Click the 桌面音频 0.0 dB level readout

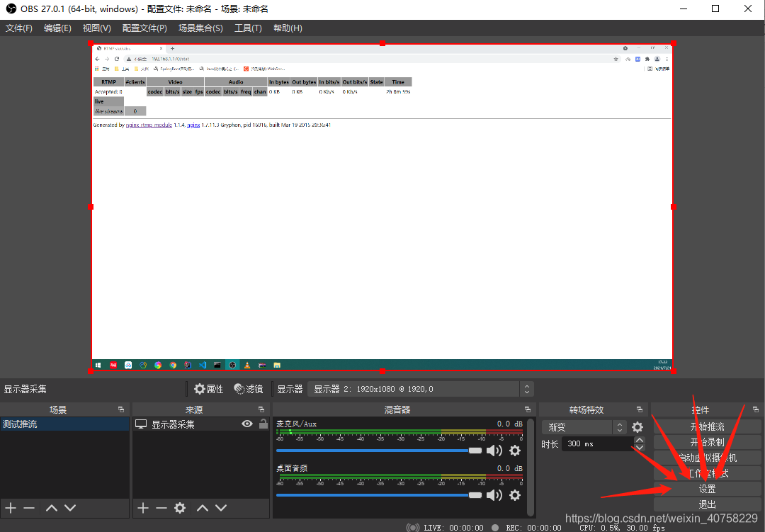click(510, 468)
